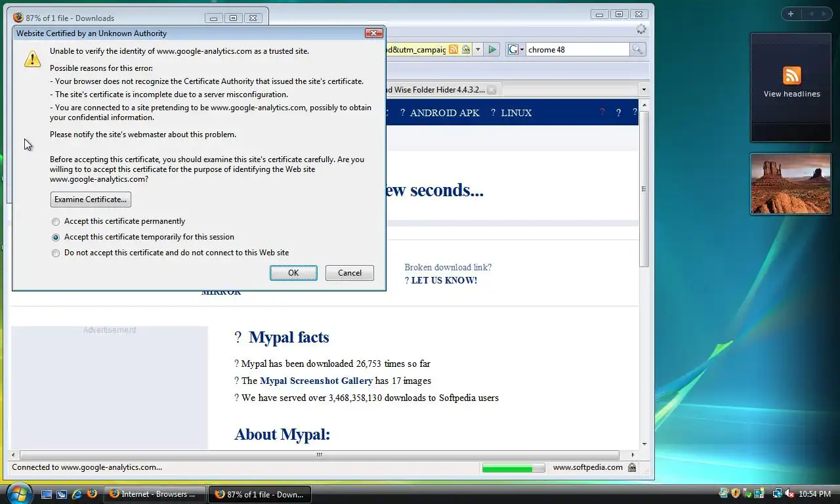Image resolution: width=840 pixels, height=504 pixels.
Task: Open the Mypal Screenshot Gallery link
Action: coord(316,381)
